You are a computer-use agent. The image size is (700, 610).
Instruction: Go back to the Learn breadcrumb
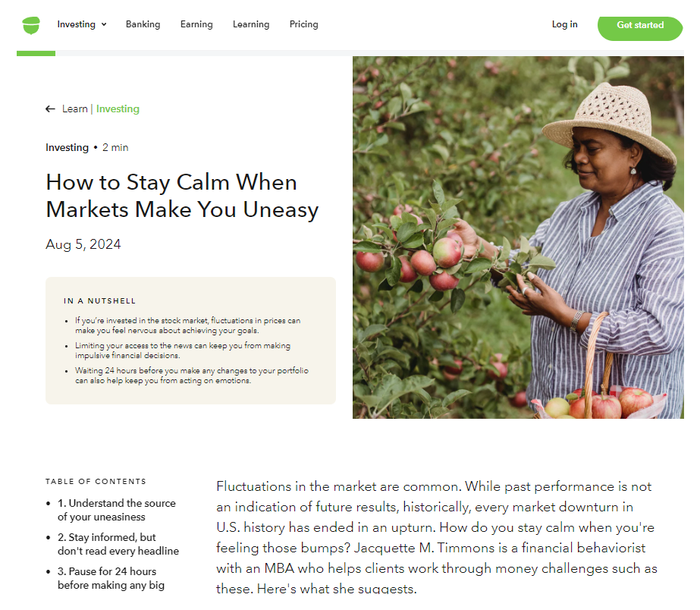74,109
